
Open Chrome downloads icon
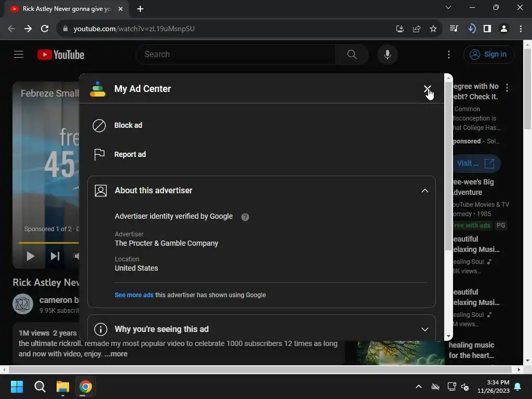[x=471, y=29]
